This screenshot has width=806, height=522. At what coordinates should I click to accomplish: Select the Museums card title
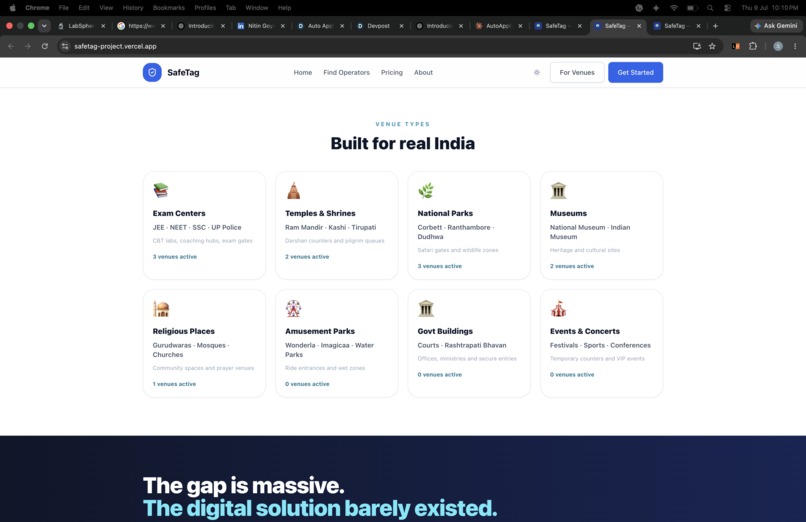[569, 213]
